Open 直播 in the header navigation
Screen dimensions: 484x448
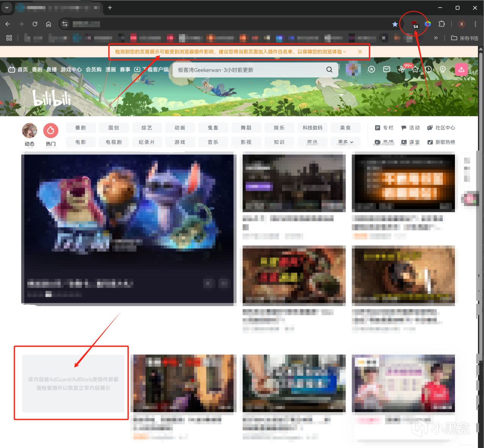click(51, 70)
